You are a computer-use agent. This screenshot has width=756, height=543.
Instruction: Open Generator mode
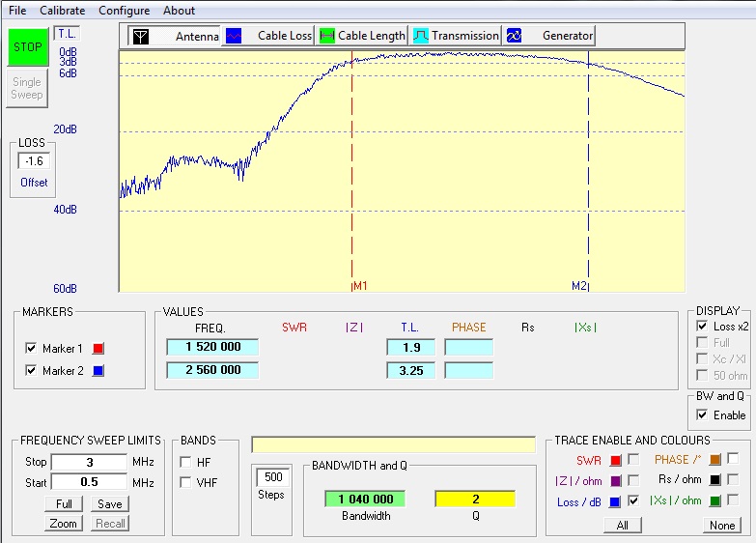click(515, 36)
